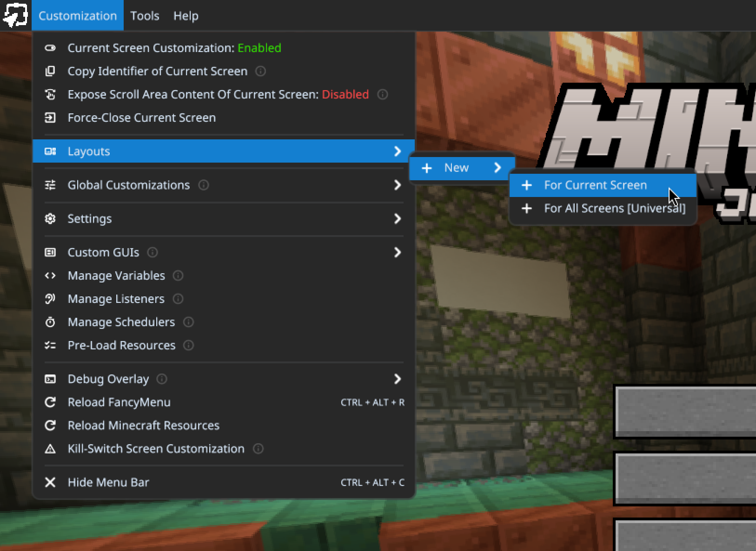Open Manage Variables
The height and width of the screenshot is (551, 756).
point(224,275)
